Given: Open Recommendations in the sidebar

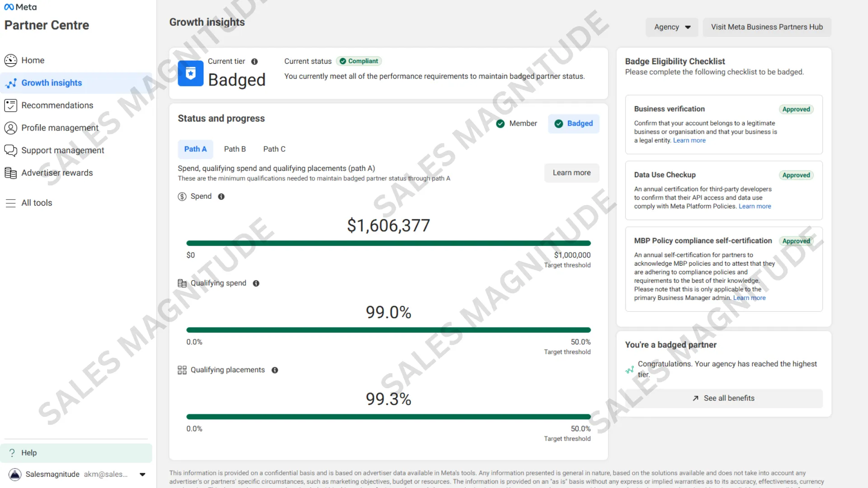Looking at the screenshot, I should 76,105.
